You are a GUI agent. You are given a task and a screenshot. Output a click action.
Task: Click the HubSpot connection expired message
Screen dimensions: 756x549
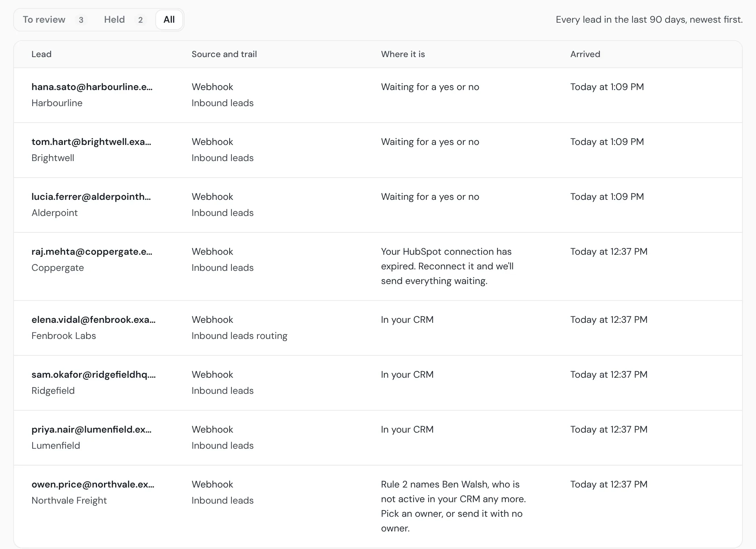447,266
